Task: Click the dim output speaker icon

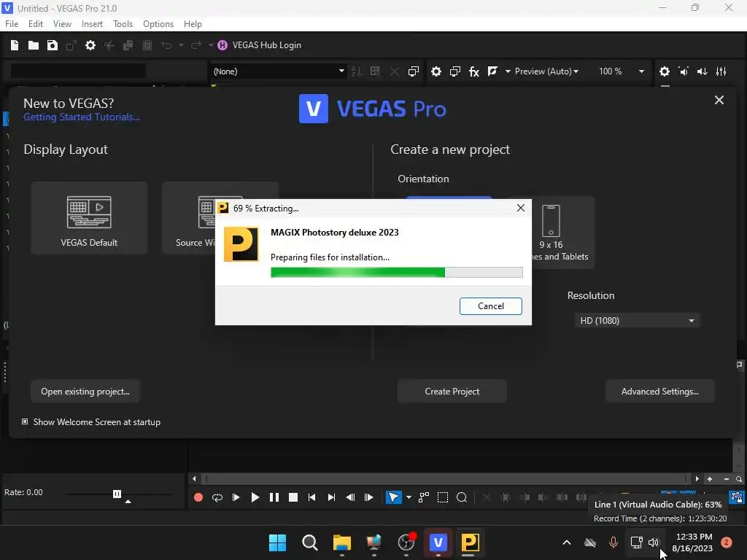Action: click(x=703, y=71)
